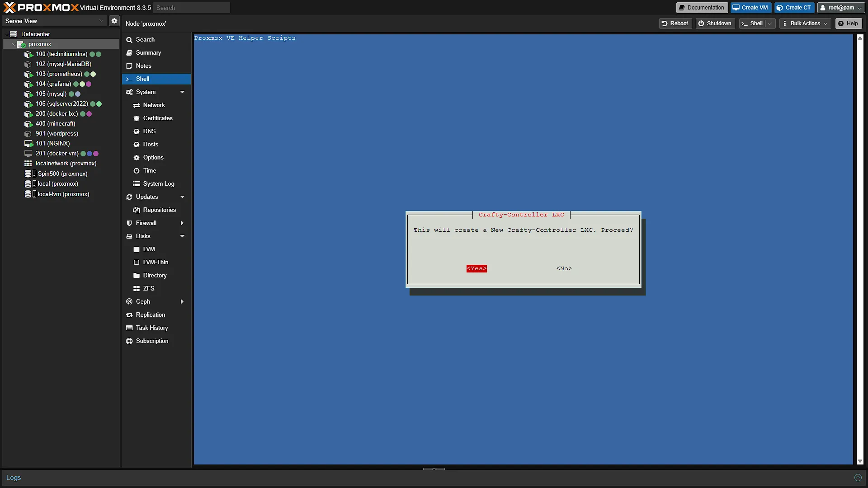Viewport: 868px width, 488px height.
Task: Open System Log
Action: point(156,184)
